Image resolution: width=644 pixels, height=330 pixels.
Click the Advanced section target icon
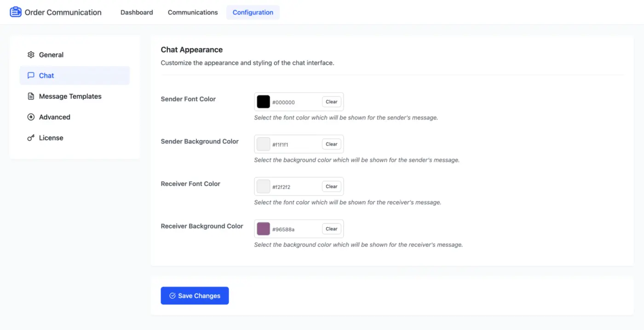[30, 117]
